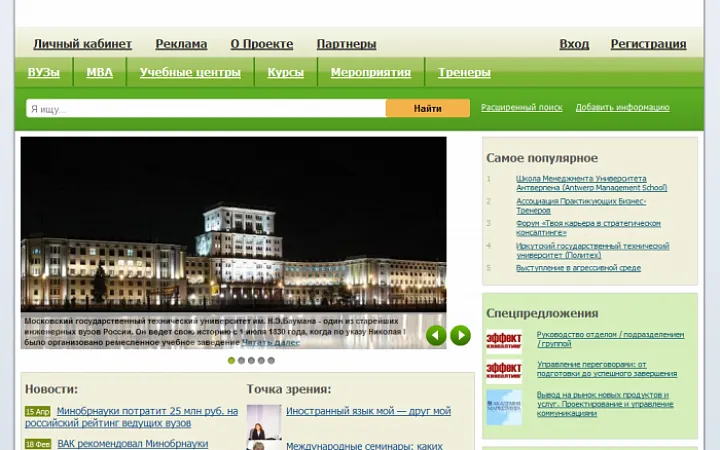Select the second slider pagination dot
Viewport: 720px width, 450px height.
[x=242, y=360]
